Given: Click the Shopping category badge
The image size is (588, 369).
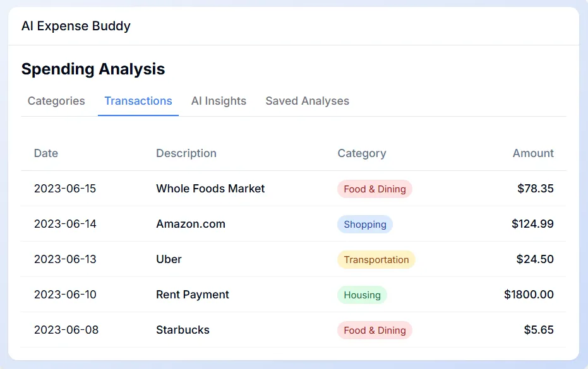Looking at the screenshot, I should click(364, 224).
